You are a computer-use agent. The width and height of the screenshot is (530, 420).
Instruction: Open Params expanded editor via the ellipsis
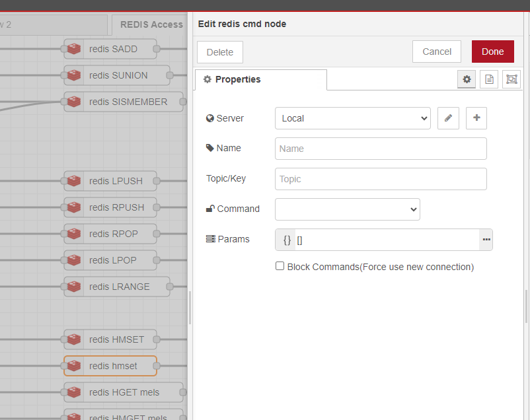coord(486,240)
